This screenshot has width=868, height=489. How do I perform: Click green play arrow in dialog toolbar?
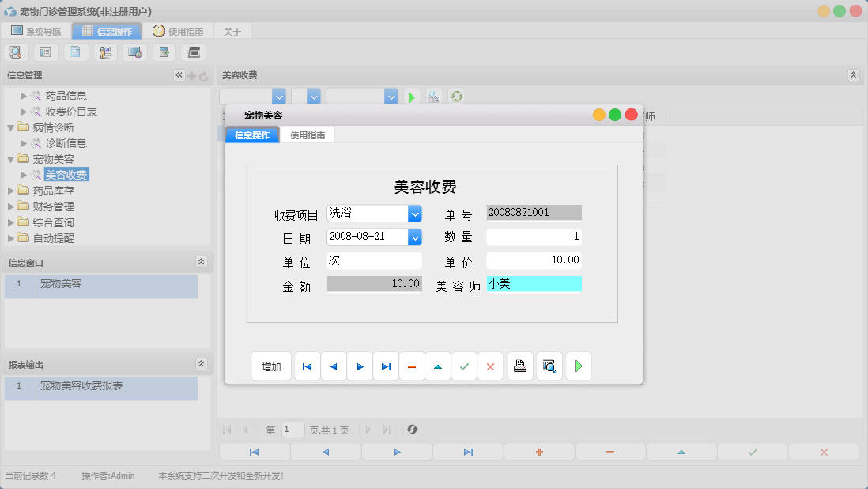[579, 366]
